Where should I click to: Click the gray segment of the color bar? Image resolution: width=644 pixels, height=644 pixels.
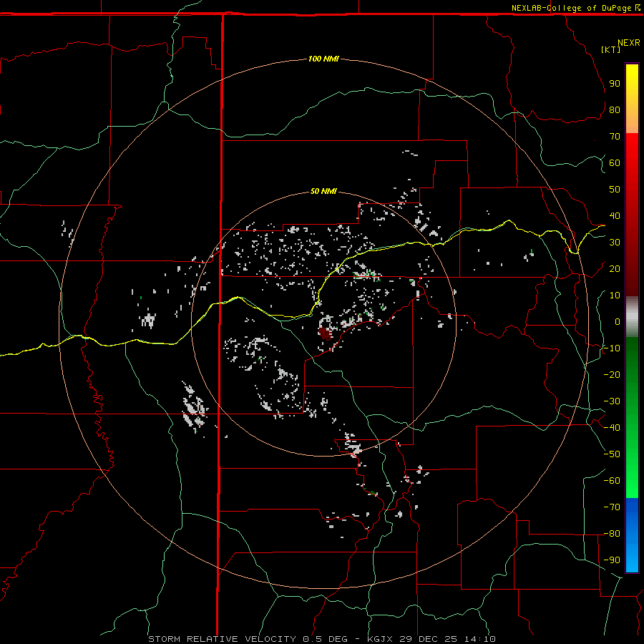pos(632,317)
